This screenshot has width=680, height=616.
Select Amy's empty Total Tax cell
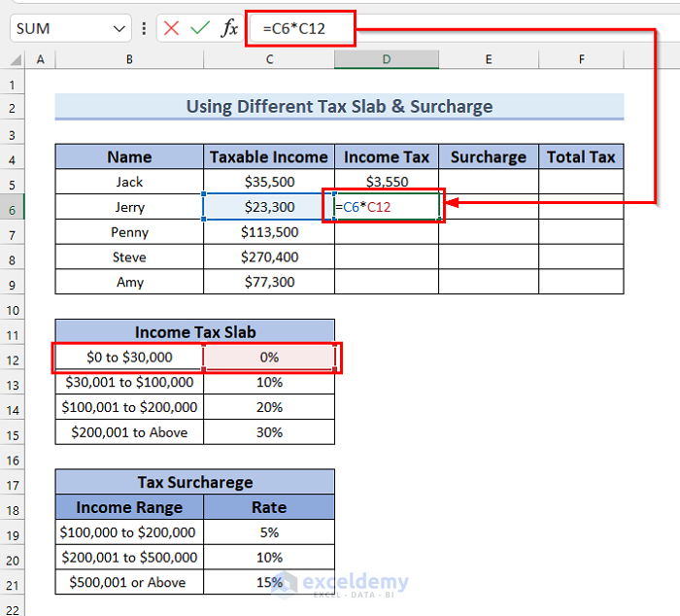[581, 282]
